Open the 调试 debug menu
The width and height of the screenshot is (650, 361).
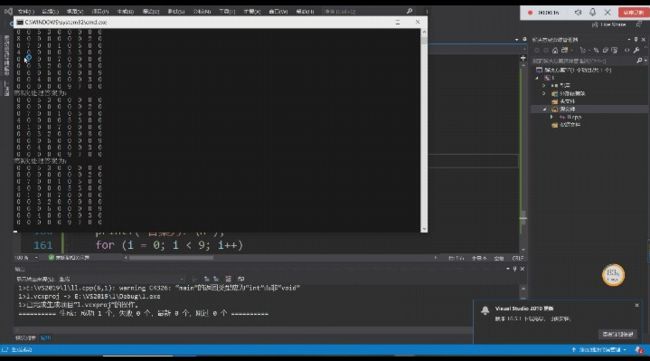151,11
